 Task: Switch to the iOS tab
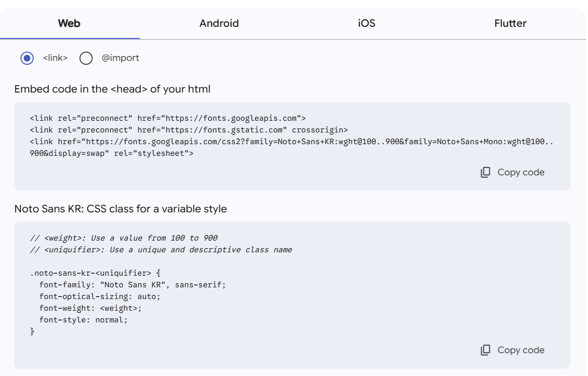[366, 23]
